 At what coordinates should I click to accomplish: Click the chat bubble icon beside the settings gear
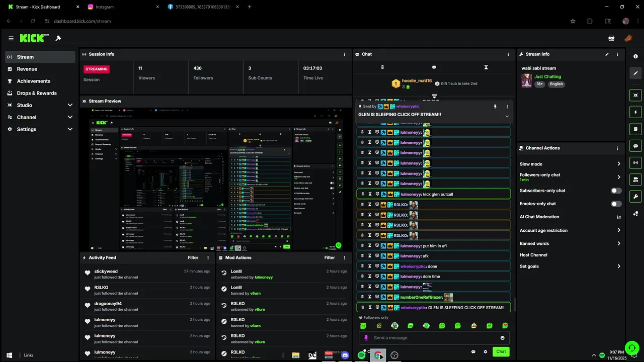tap(473, 352)
